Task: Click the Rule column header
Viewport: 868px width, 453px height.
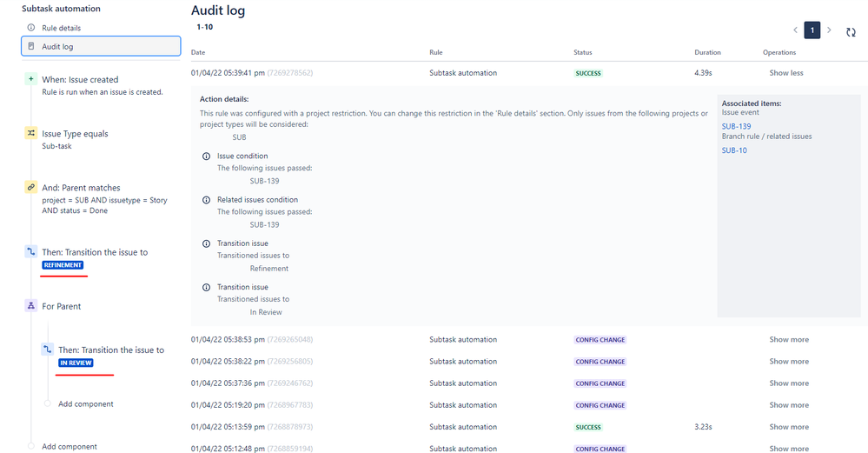Action: [435, 52]
